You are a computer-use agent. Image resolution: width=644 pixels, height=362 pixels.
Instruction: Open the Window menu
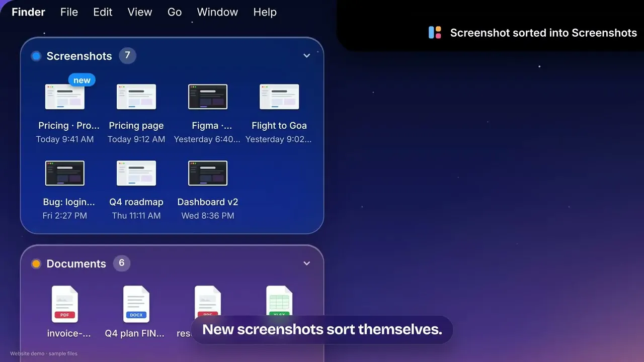click(217, 12)
